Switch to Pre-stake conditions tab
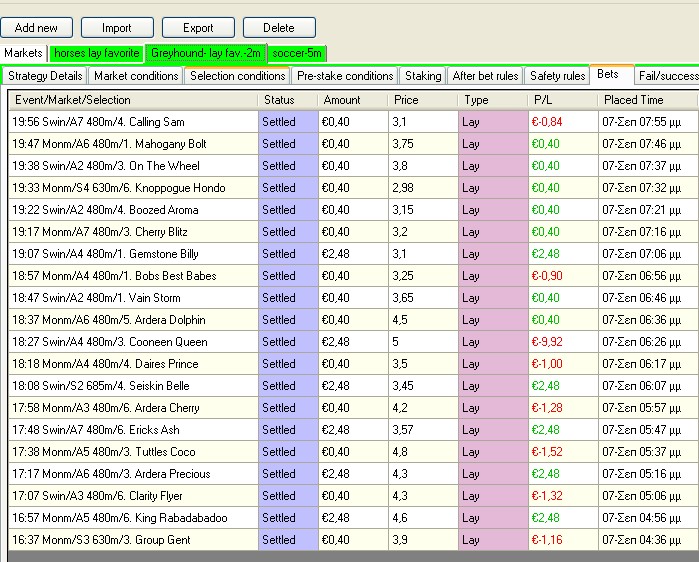This screenshot has width=699, height=562. (x=345, y=76)
